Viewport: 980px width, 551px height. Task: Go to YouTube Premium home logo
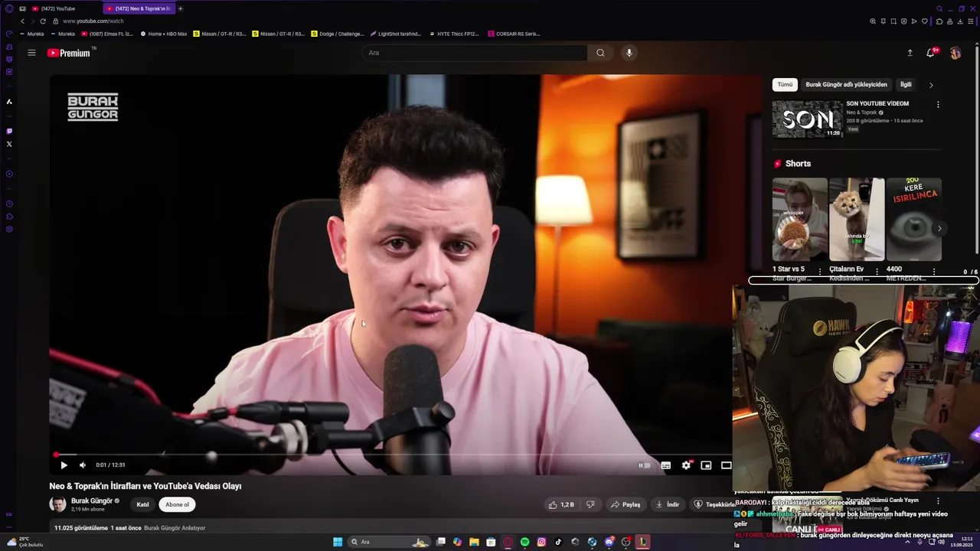(x=69, y=53)
